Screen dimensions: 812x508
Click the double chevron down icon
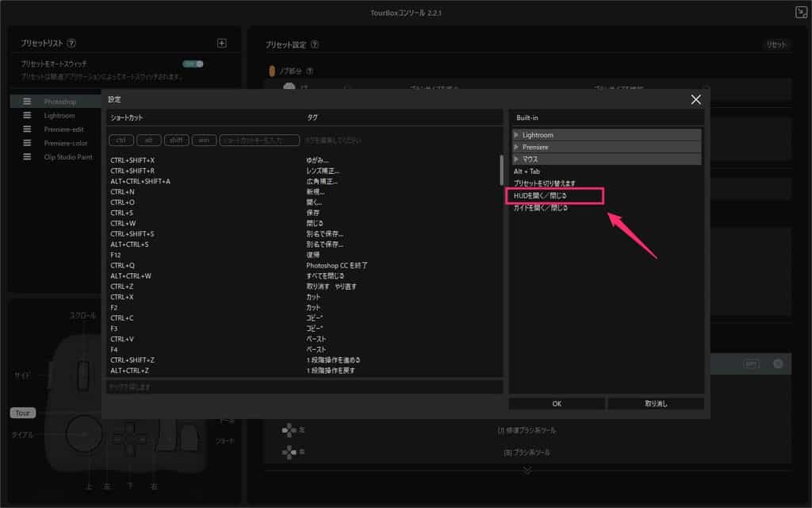527,470
